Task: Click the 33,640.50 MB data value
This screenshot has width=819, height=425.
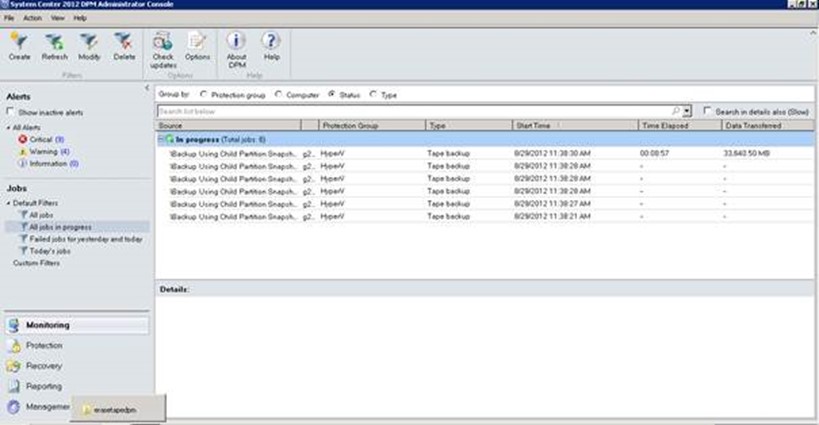Action: tap(746, 154)
